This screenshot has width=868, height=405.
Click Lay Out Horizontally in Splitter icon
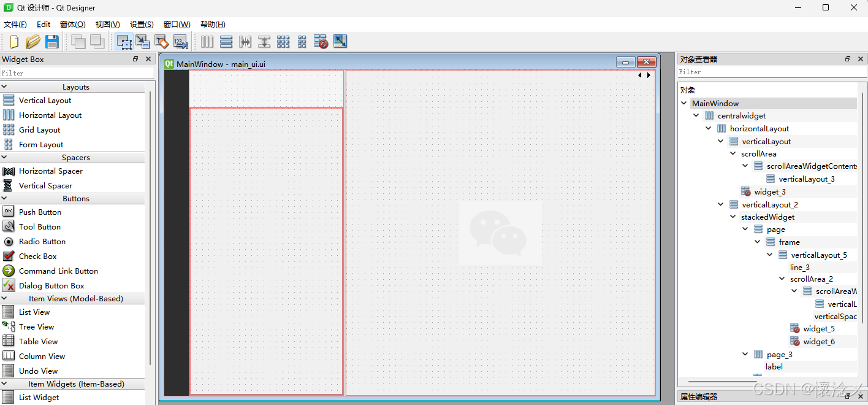245,42
